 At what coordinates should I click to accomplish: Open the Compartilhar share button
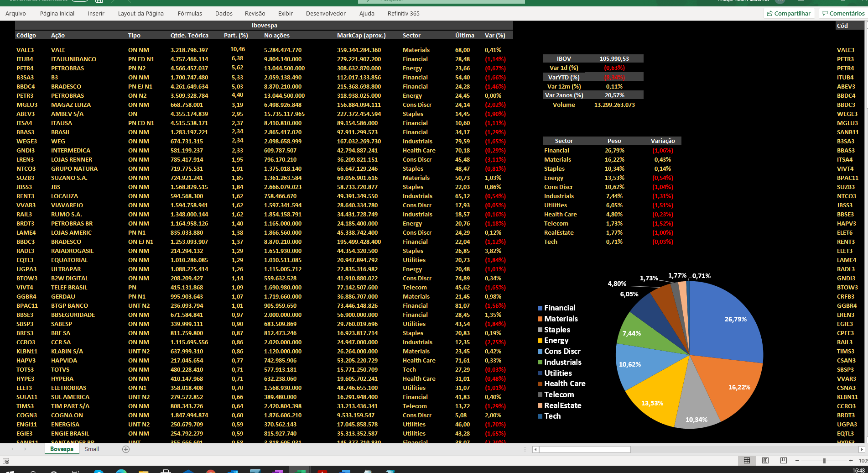pyautogui.click(x=789, y=13)
